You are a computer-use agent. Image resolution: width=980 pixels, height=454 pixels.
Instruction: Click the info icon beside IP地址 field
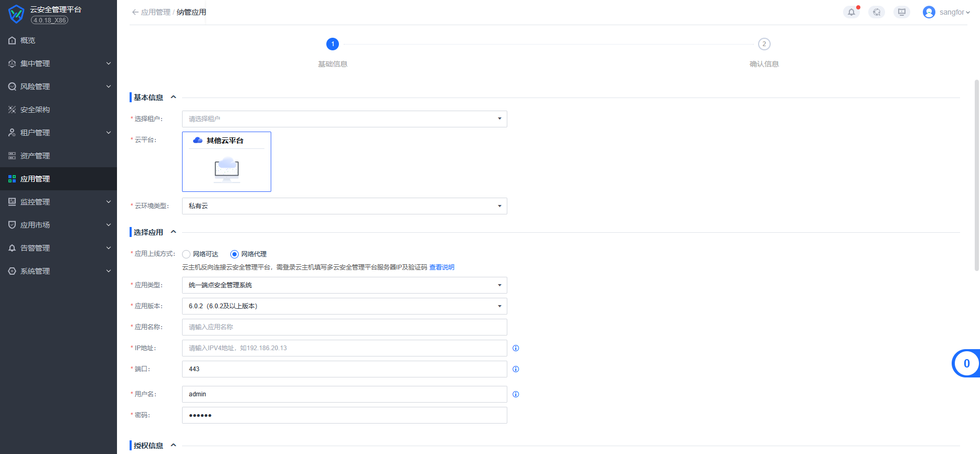coord(516,348)
